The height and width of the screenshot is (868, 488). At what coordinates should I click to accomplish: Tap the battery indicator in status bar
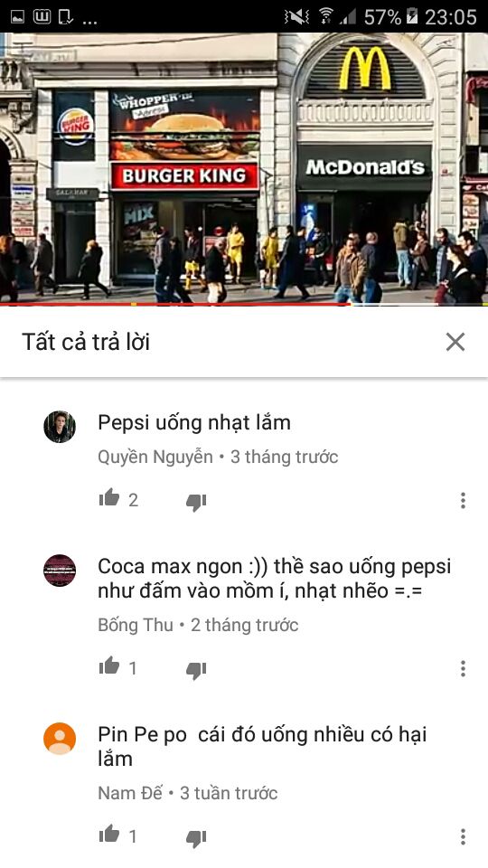[412, 16]
